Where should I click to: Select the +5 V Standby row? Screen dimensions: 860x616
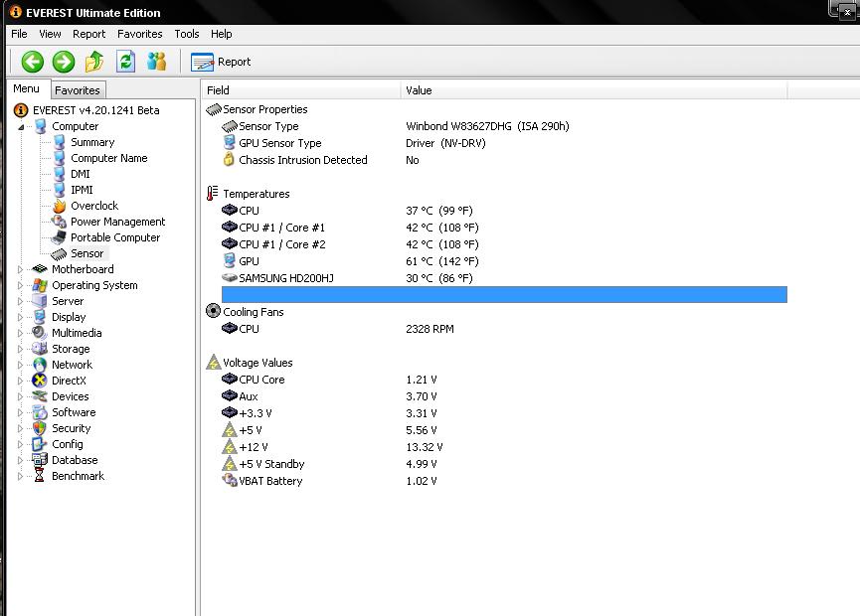tap(504, 464)
